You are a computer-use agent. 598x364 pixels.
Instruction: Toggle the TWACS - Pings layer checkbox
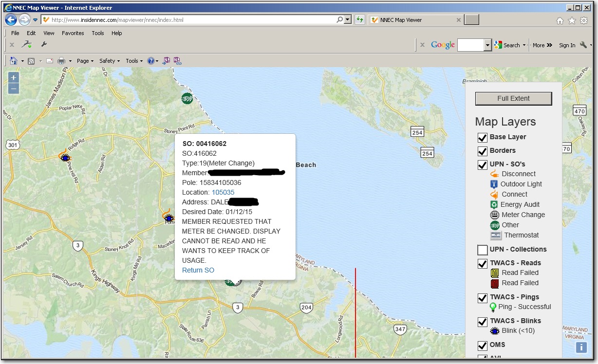tap(482, 298)
